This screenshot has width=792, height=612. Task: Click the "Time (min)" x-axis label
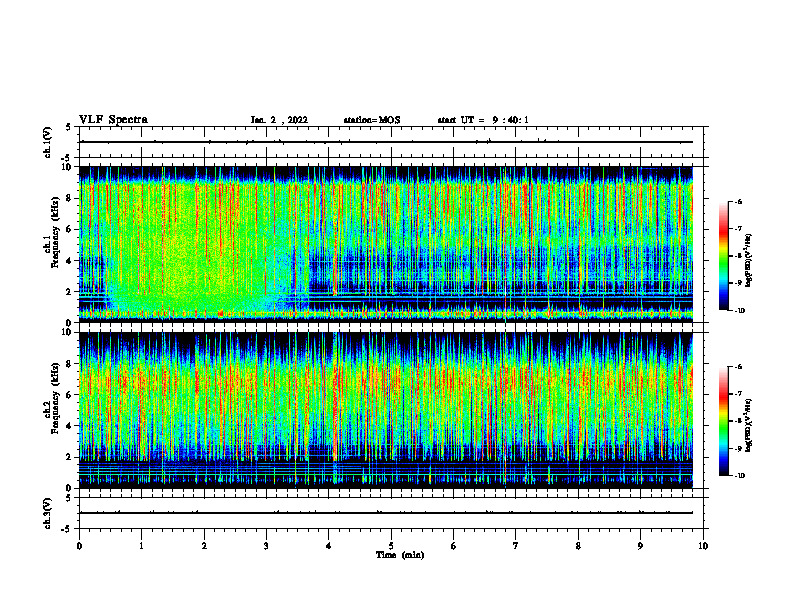[x=400, y=555]
